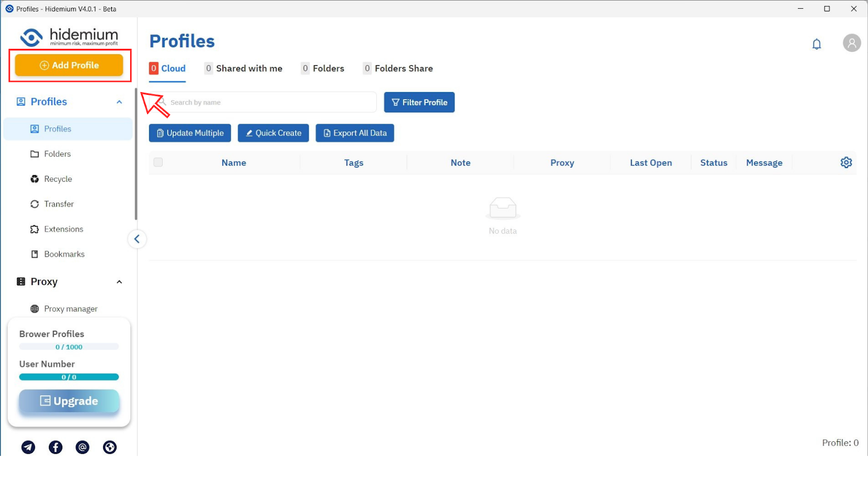
Task: Click the Add Profile button
Action: click(69, 65)
